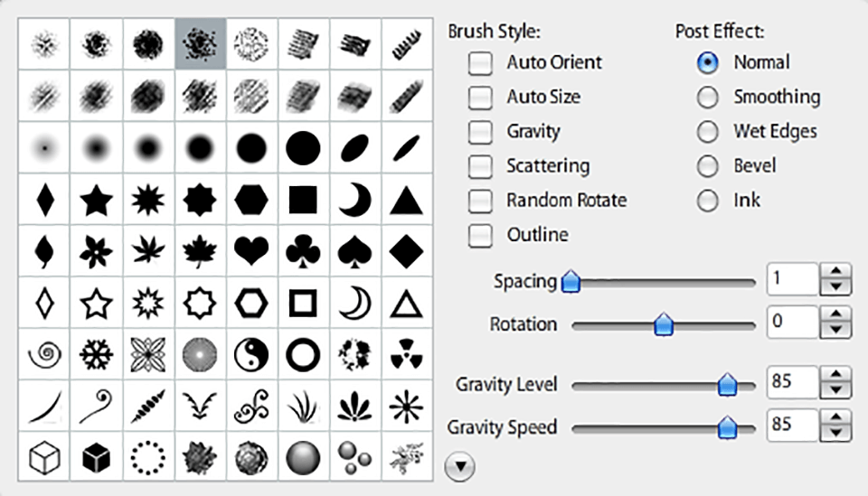Click the Spacing value field
Viewport: 868px width, 496px height.
[x=793, y=278]
